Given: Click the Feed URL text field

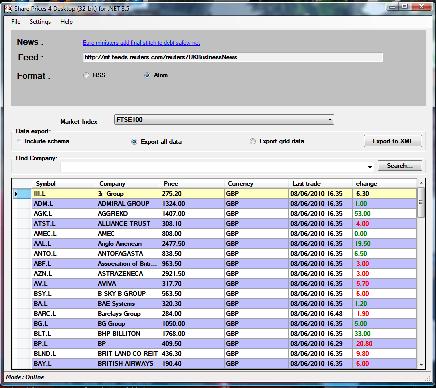Looking at the screenshot, I should [233, 57].
